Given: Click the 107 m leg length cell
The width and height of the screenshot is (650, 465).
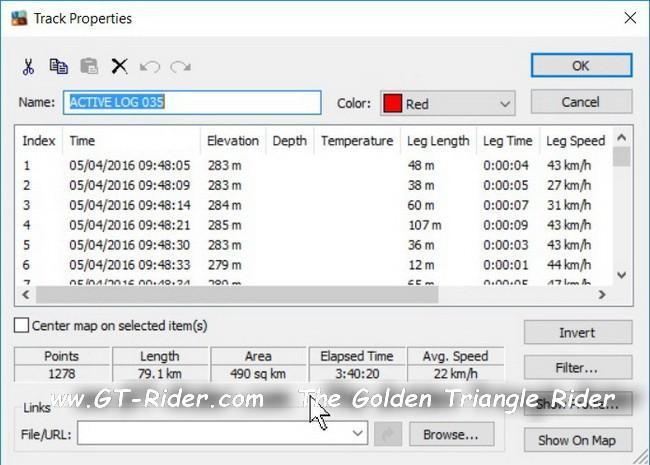Looking at the screenshot, I should [425, 225].
